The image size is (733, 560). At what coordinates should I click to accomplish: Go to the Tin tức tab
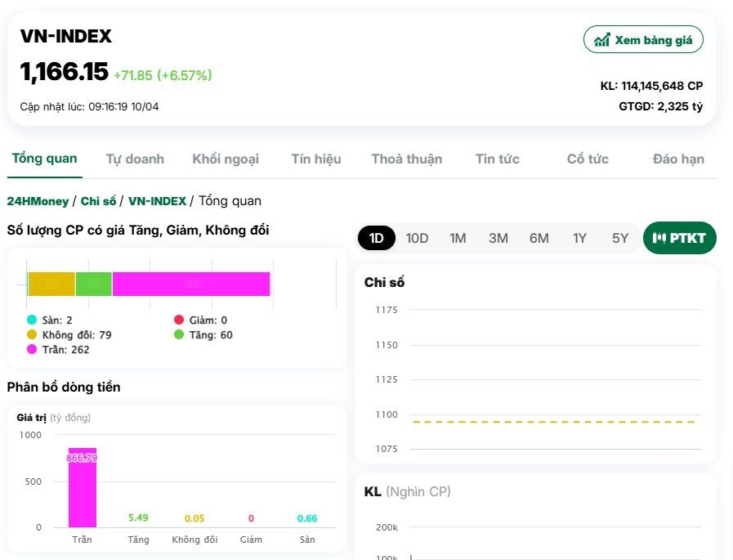[498, 159]
